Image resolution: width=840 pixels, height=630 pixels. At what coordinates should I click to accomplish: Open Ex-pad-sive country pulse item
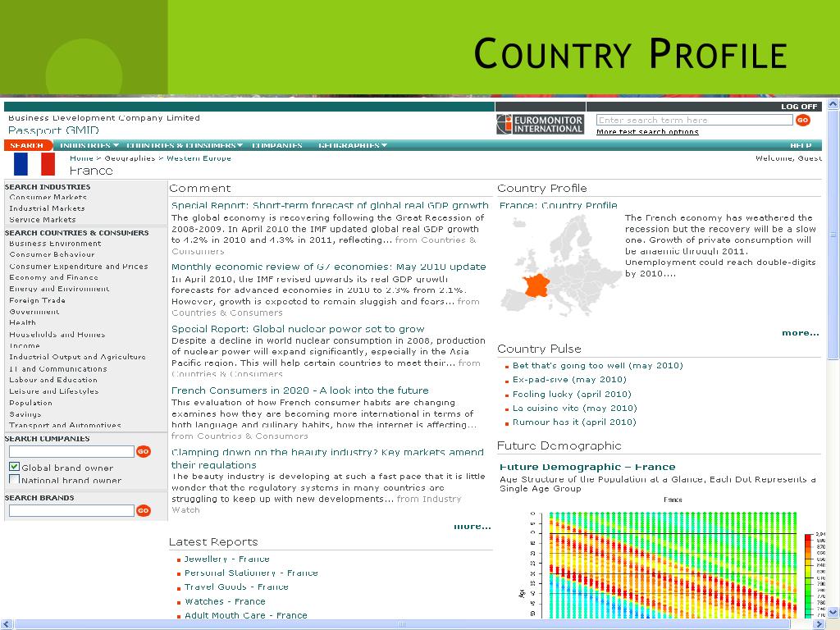pyautogui.click(x=569, y=379)
